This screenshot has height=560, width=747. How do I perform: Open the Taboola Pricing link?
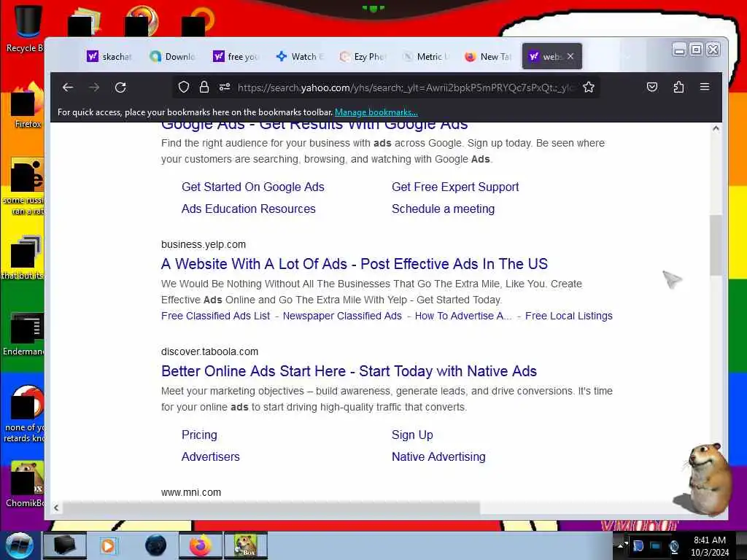[199, 435]
